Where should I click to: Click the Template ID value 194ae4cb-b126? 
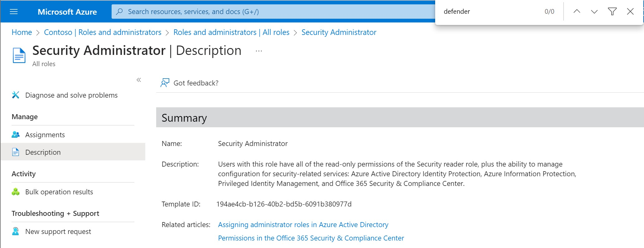284,204
